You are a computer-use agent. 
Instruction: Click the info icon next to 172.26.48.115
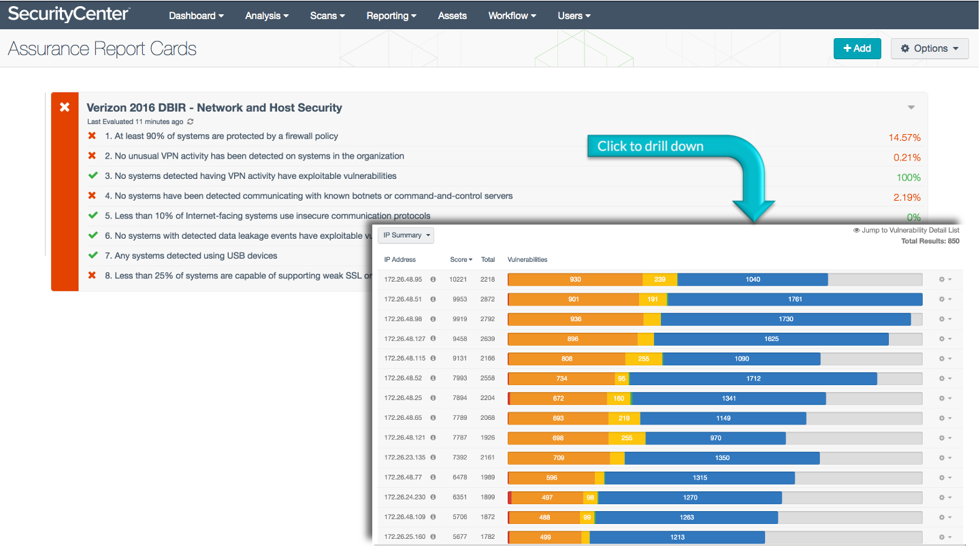tap(433, 359)
